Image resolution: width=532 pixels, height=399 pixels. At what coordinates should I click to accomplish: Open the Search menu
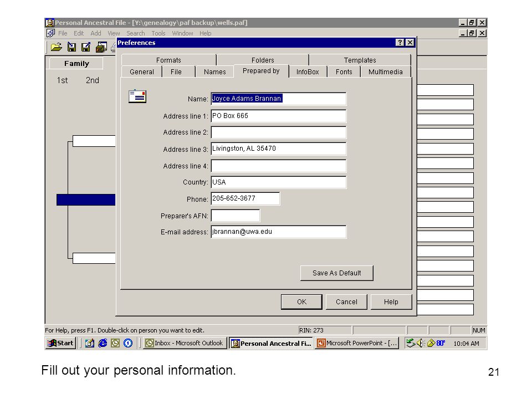135,33
